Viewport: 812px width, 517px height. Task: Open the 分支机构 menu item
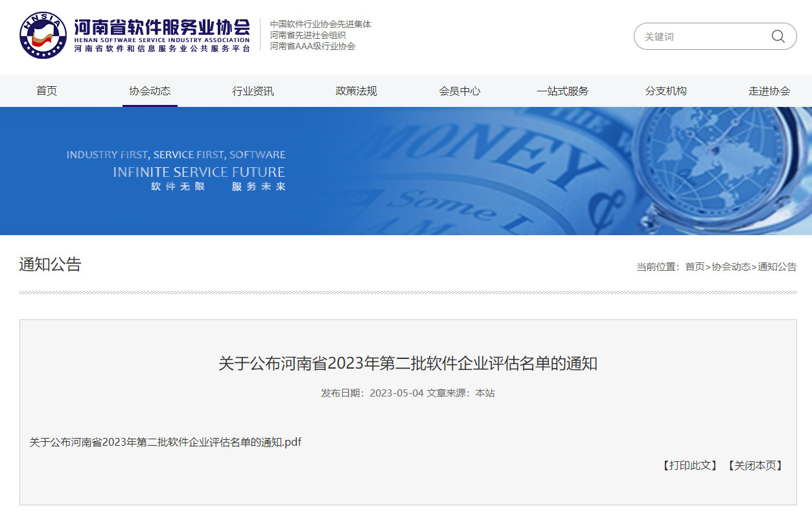coord(665,91)
